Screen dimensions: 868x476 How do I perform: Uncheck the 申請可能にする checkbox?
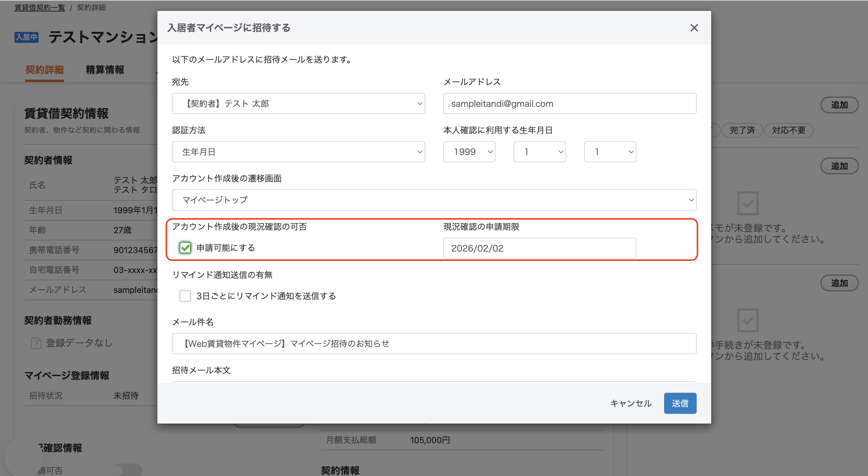[x=185, y=248]
